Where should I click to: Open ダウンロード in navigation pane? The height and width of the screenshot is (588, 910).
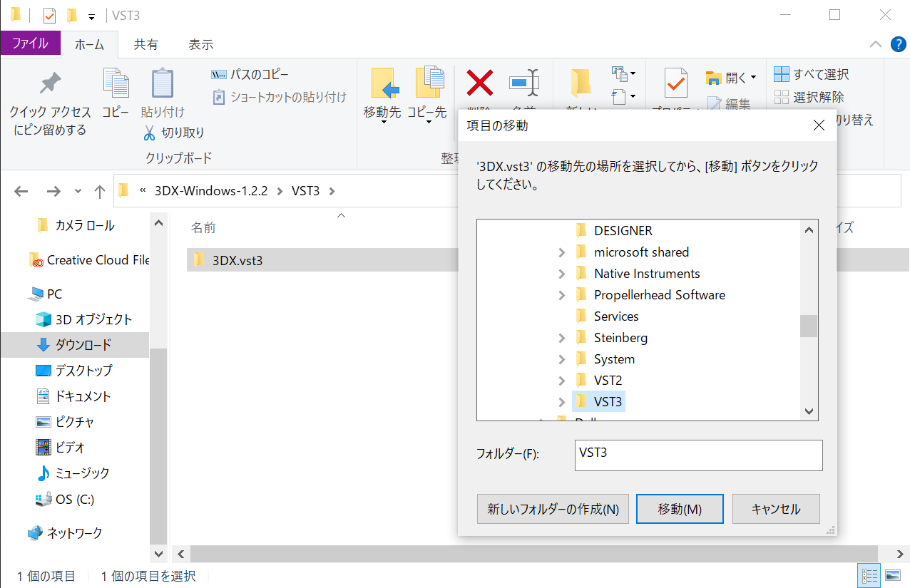tap(74, 345)
